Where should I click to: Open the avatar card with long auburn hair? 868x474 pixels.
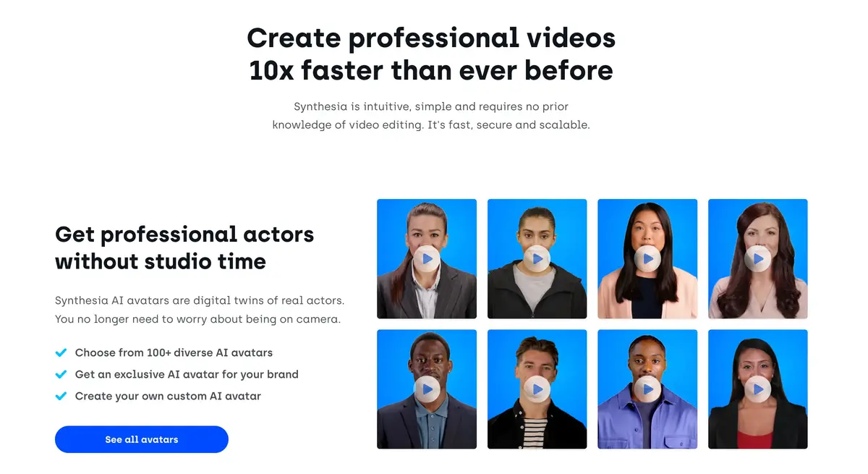pos(757,259)
